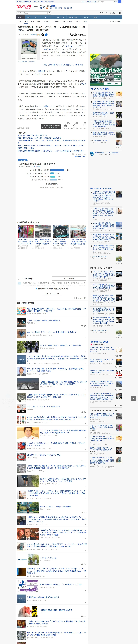Click the Yahoo! JAPAN logo

pos(24,7)
